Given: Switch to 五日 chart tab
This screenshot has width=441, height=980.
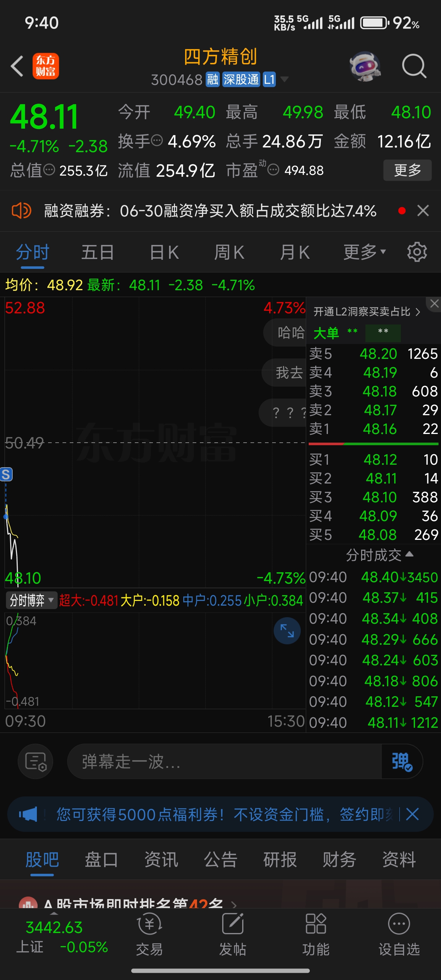Looking at the screenshot, I should click(98, 252).
